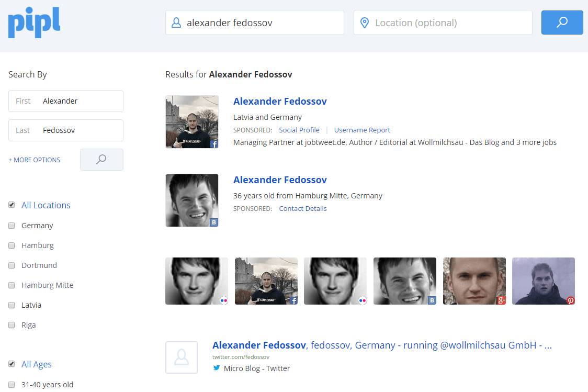Click the twitter.com/fedossov URL

(241, 357)
